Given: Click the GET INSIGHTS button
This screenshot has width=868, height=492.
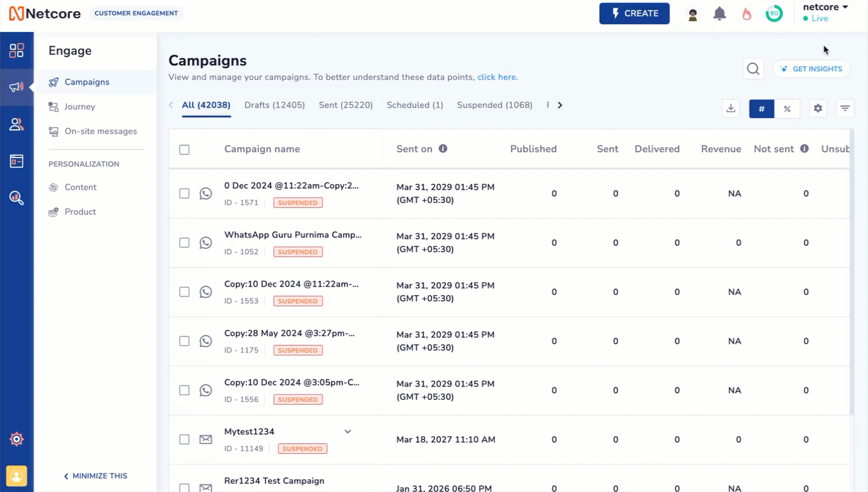Looking at the screenshot, I should tap(811, 69).
